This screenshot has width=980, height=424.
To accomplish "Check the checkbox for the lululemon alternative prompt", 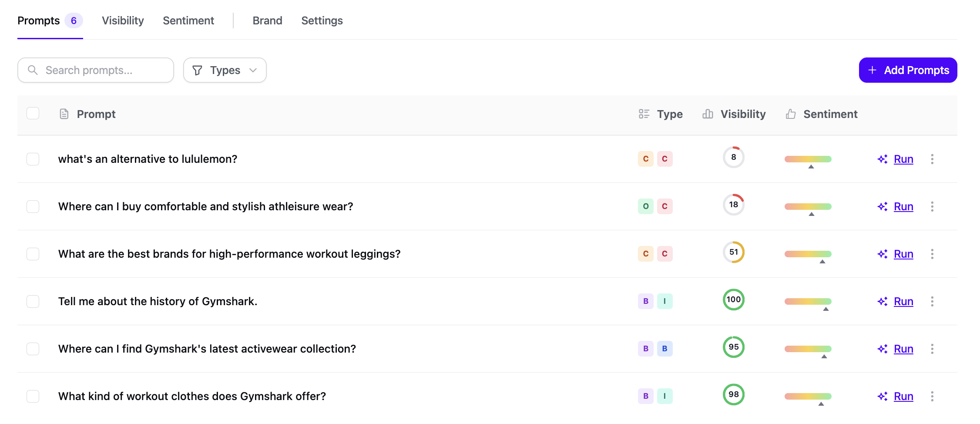I will pos(33,159).
